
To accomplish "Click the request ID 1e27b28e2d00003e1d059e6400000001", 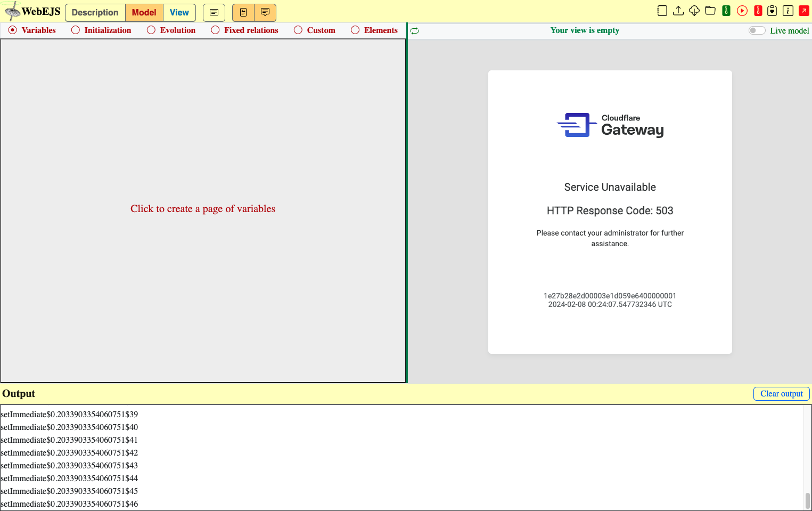I will click(610, 296).
